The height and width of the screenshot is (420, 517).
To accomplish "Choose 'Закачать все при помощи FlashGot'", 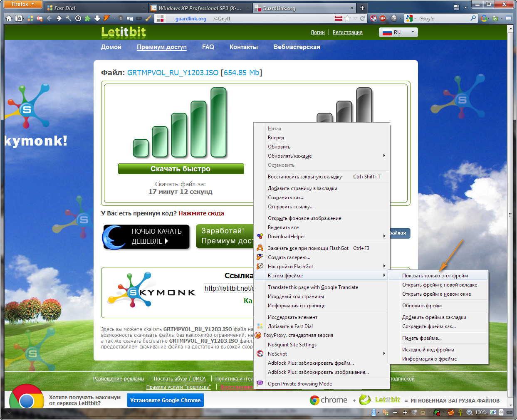I will (x=322, y=248).
